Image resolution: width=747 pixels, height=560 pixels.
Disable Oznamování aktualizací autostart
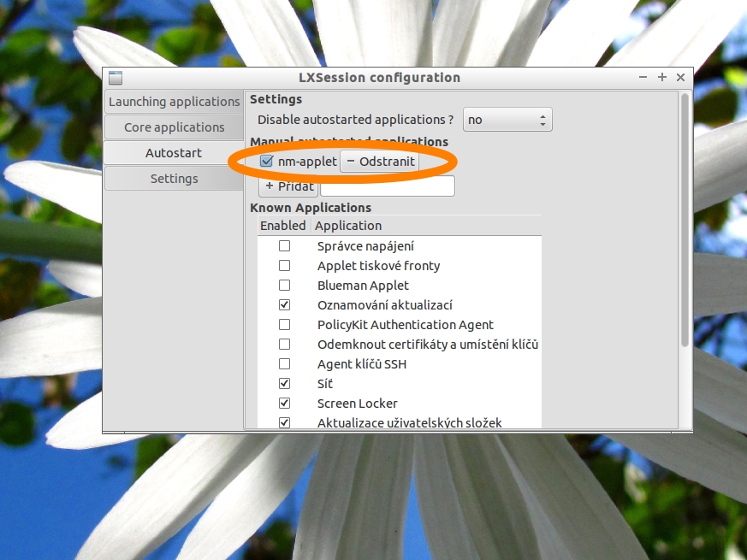pos(285,305)
